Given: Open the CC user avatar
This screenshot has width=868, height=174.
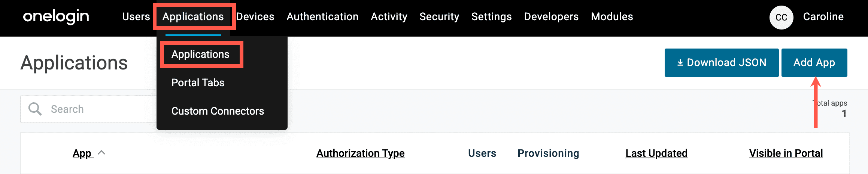Looking at the screenshot, I should point(781,17).
